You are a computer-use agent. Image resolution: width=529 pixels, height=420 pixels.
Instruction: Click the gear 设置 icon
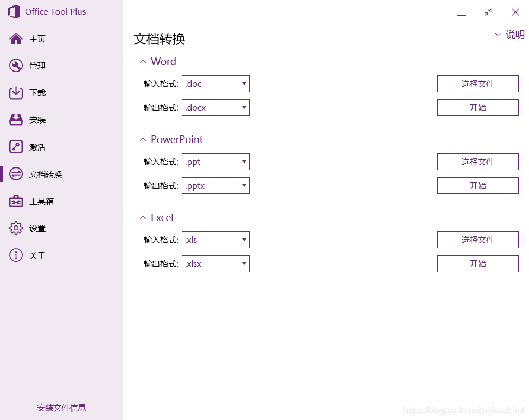(16, 228)
